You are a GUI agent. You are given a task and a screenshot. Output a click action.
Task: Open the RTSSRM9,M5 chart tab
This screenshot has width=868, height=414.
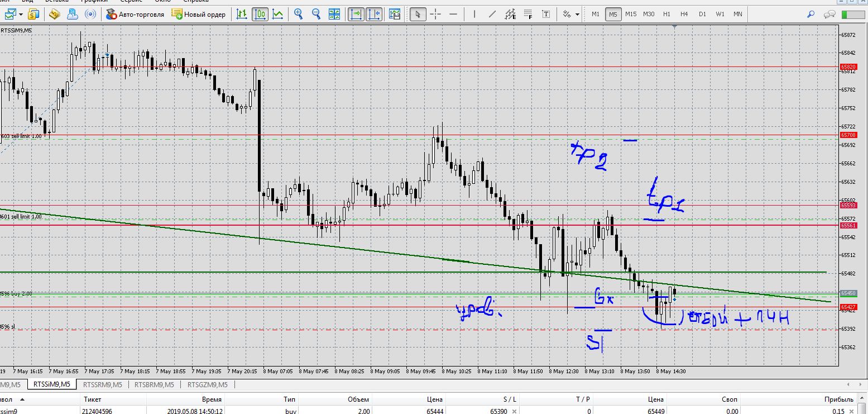[x=102, y=384]
